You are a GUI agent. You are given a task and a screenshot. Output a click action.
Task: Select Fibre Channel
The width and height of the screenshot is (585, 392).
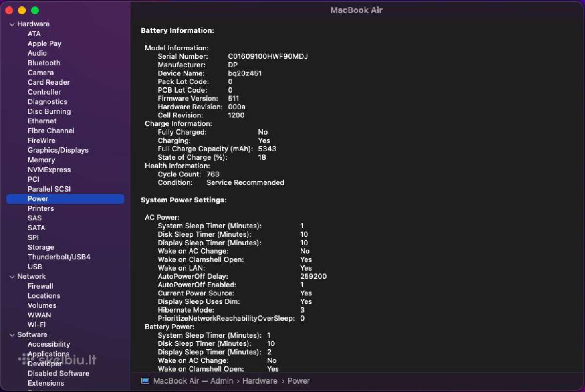coord(51,131)
